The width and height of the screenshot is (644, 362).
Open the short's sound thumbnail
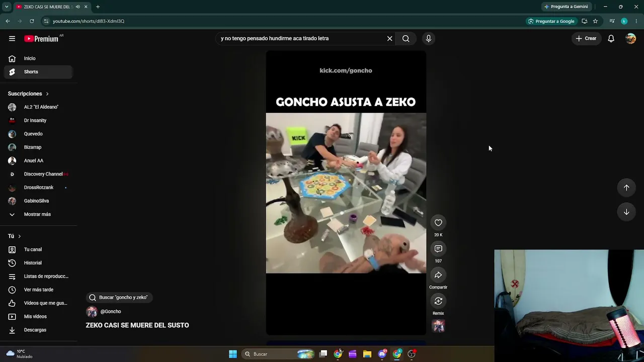(438, 326)
